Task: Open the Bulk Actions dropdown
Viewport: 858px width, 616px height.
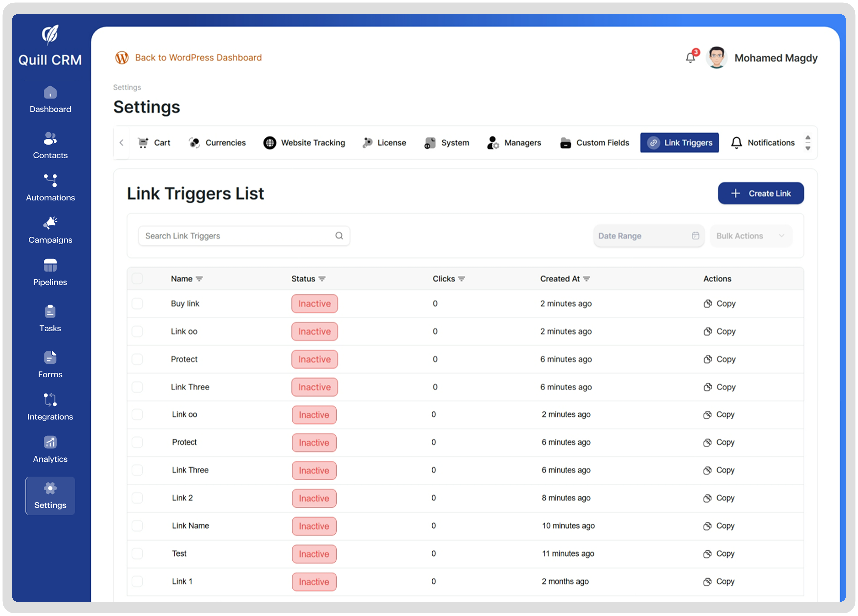Action: 751,236
